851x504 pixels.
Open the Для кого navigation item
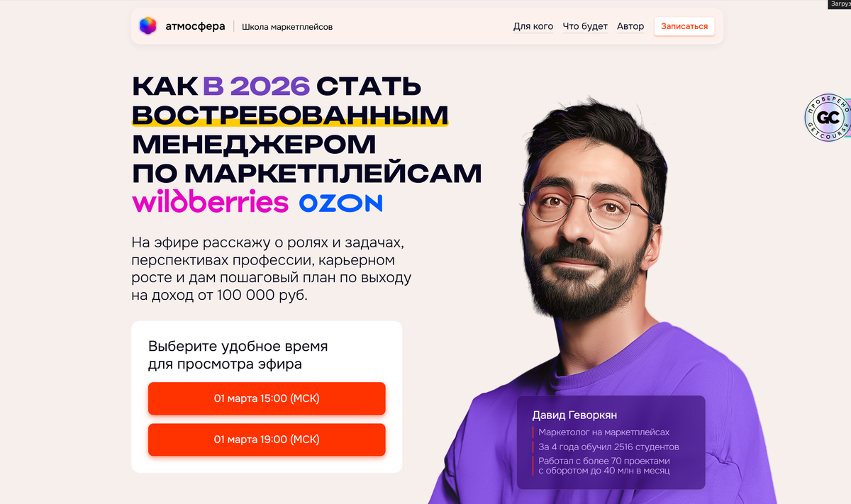coord(533,26)
